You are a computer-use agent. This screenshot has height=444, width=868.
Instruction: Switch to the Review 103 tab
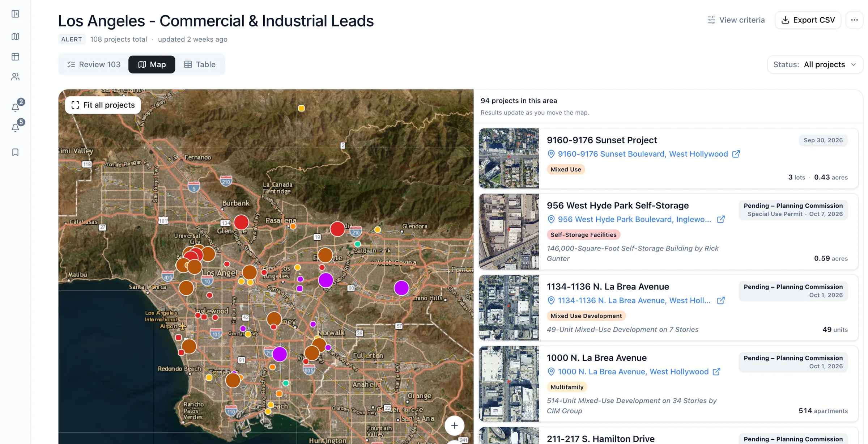(94, 64)
